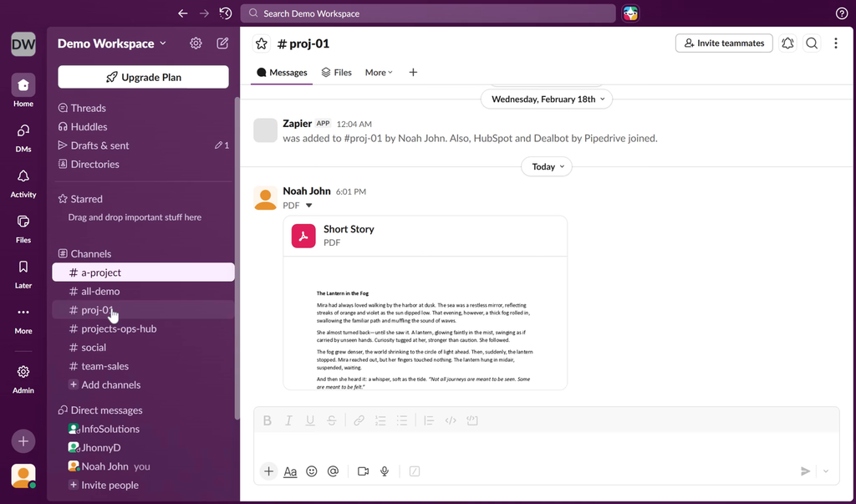Attach a file with the plus icon
856x504 pixels.
tap(268, 471)
